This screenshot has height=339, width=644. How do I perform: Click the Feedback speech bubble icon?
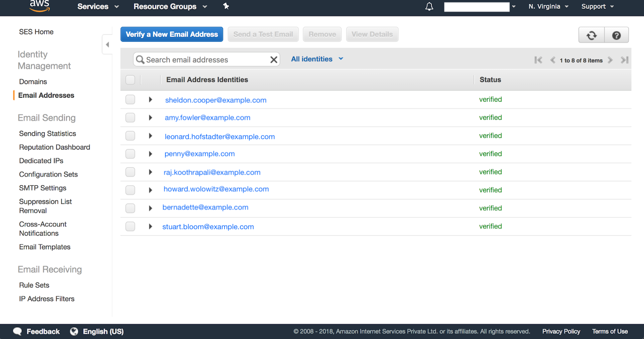[x=17, y=331]
